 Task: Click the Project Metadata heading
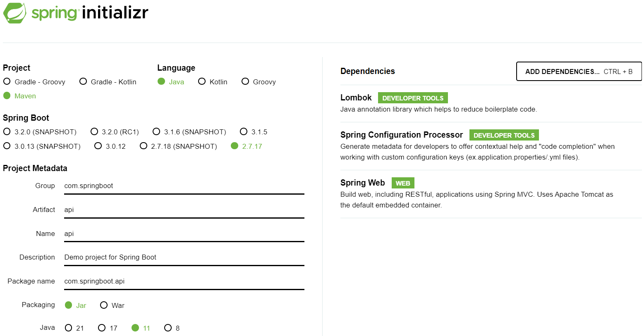click(x=35, y=168)
